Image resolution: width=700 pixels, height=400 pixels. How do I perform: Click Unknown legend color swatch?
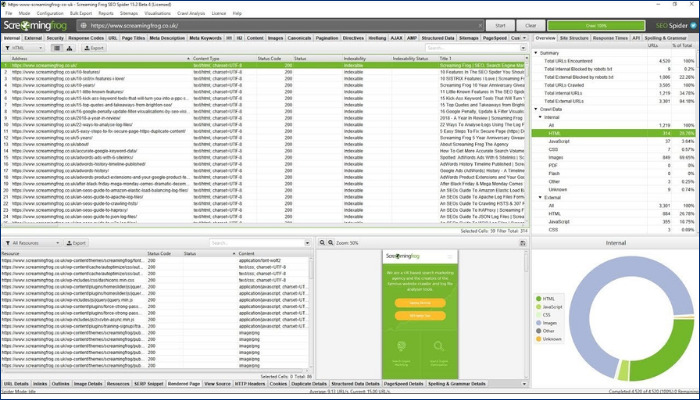(x=538, y=339)
